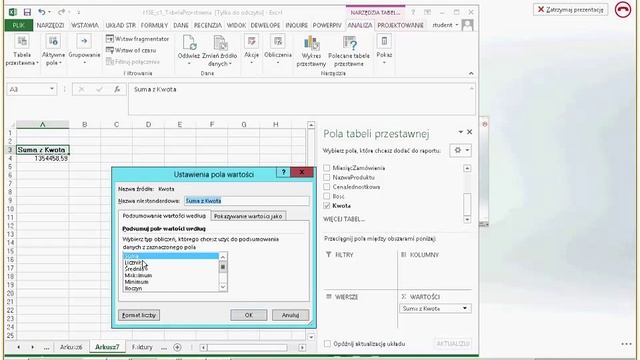Click the Nazwa niestandardowa input field
640x360 pixels.
(x=247, y=201)
